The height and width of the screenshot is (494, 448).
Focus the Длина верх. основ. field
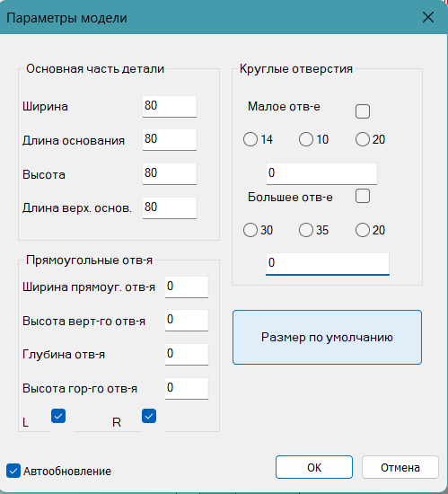point(170,207)
